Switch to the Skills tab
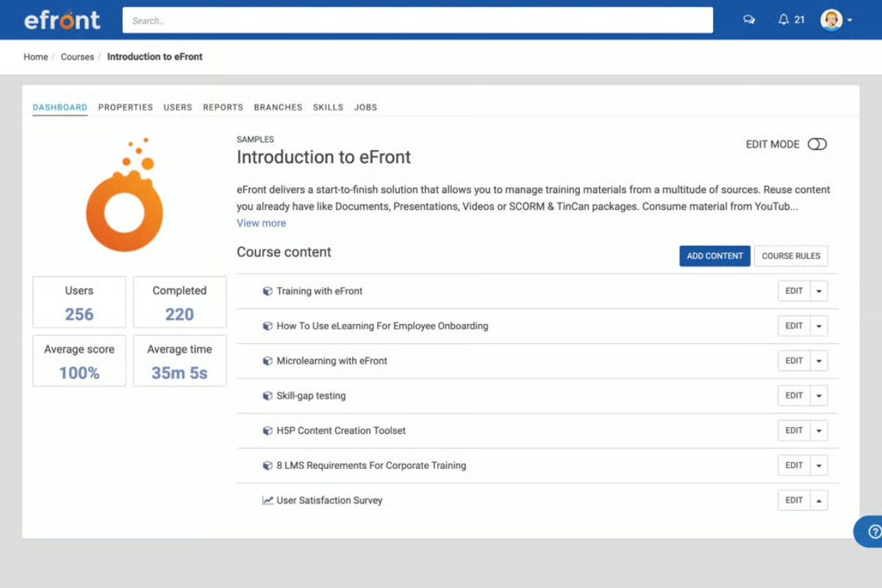This screenshot has height=588, width=882. point(328,107)
